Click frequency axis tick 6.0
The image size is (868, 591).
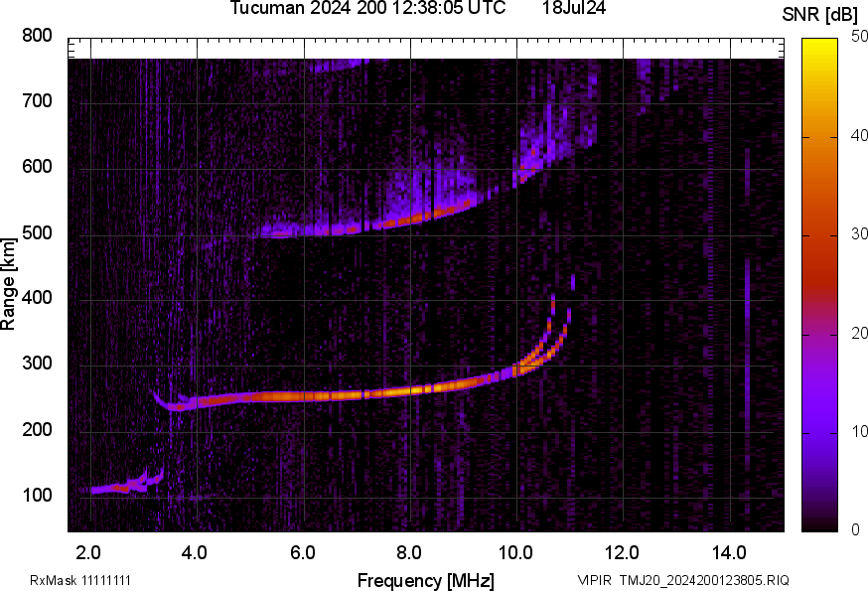click(x=302, y=552)
